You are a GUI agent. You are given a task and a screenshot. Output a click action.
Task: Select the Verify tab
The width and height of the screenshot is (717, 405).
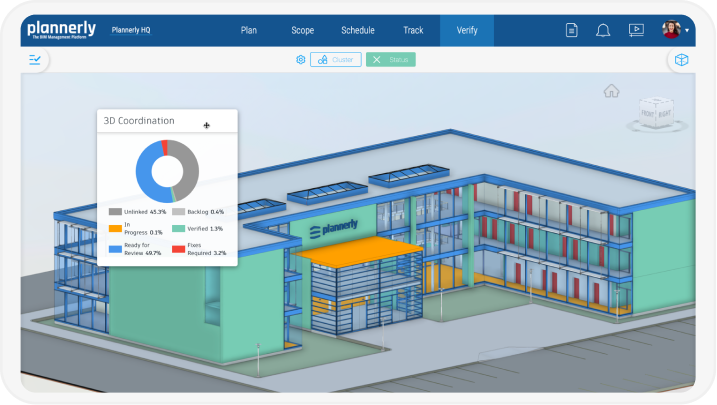click(x=467, y=30)
